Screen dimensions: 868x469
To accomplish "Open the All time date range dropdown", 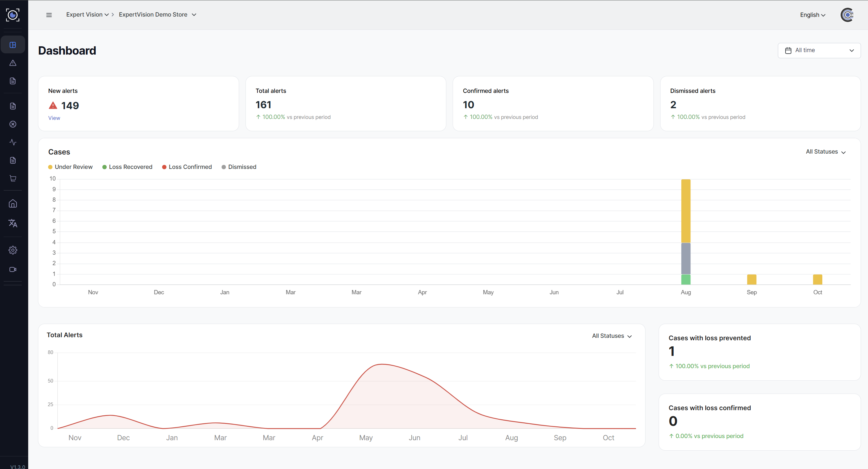I will click(x=819, y=51).
